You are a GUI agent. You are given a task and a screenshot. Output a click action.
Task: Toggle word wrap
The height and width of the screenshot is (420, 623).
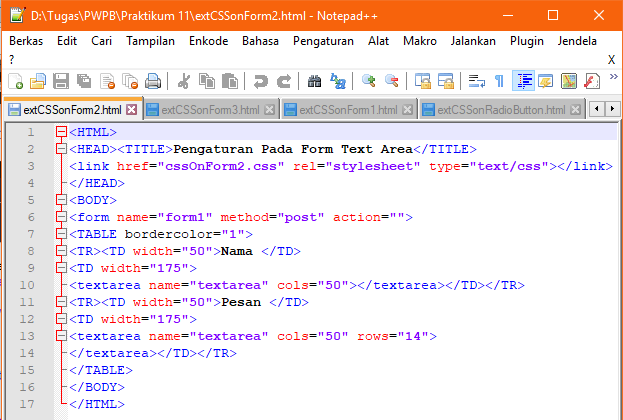pos(476,81)
